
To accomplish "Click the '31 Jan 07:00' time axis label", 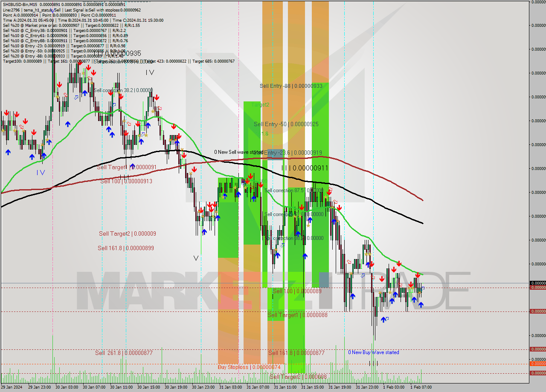I will (258, 387).
